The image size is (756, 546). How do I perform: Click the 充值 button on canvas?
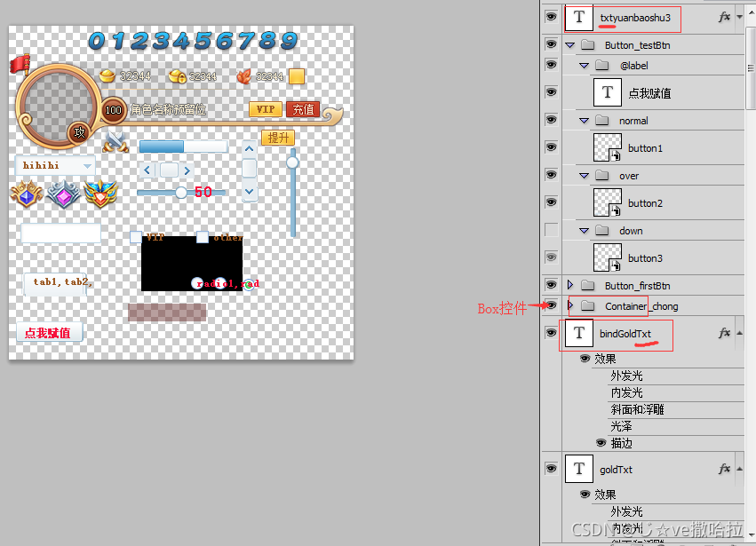point(303,109)
